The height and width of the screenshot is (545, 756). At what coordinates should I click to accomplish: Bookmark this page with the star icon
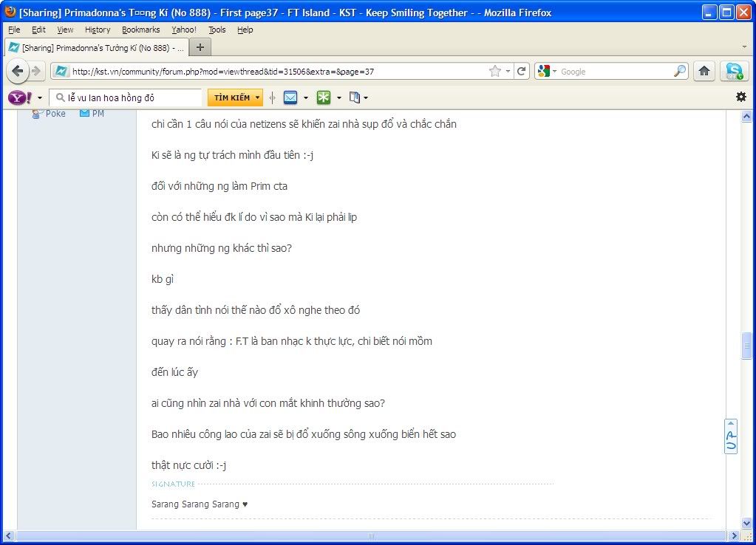point(494,72)
